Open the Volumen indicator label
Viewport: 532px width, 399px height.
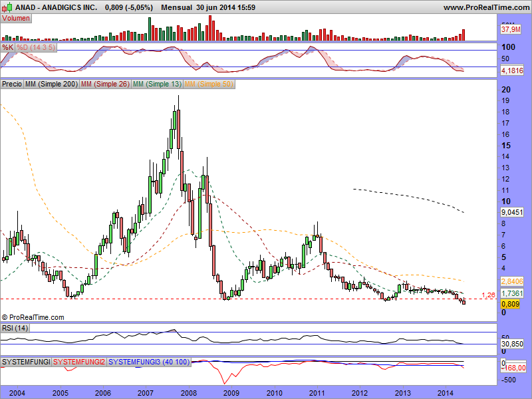pyautogui.click(x=16, y=19)
